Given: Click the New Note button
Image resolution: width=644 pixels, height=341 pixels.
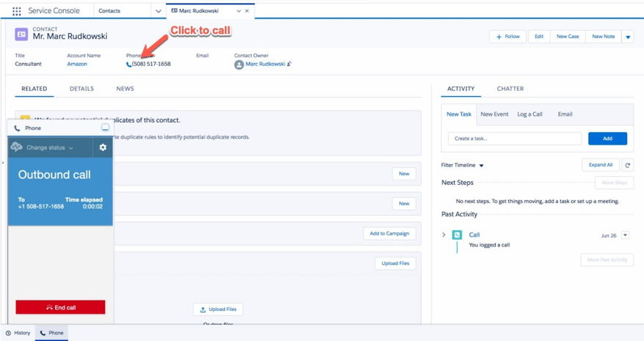Looking at the screenshot, I should click(x=604, y=37).
